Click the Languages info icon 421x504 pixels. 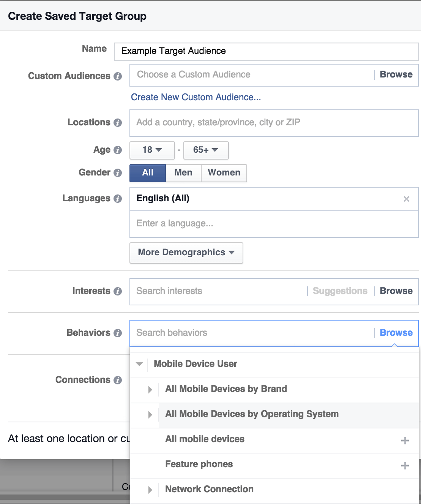118,199
